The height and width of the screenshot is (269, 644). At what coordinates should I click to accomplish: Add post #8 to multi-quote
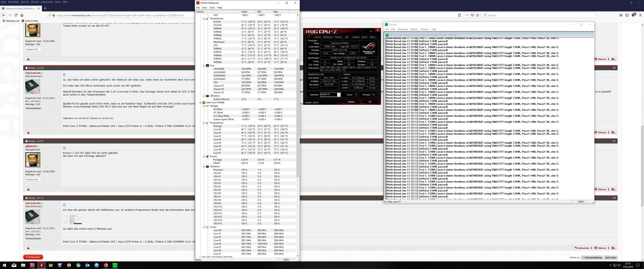coord(613,248)
